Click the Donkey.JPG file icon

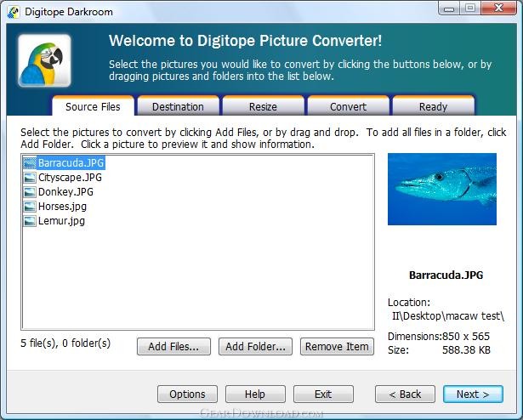point(30,192)
